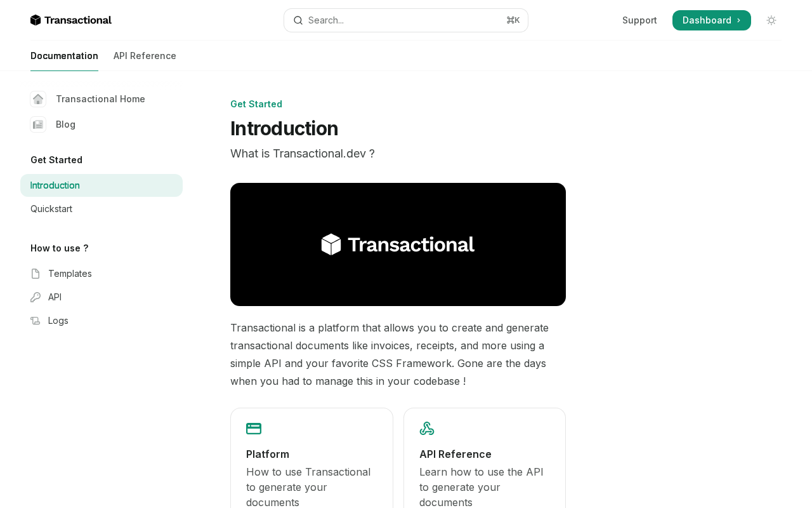Open Quickstart page in sidebar

pos(51,209)
